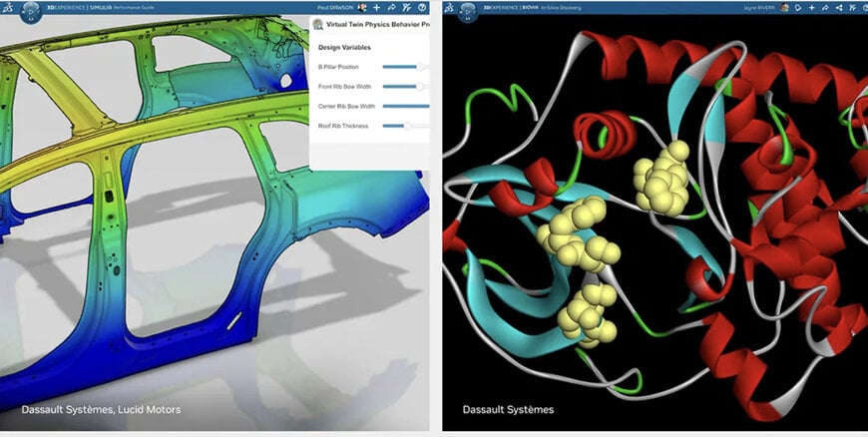Click the compass icon in SIMULIA window
The image size is (868, 437).
[x=31, y=15]
